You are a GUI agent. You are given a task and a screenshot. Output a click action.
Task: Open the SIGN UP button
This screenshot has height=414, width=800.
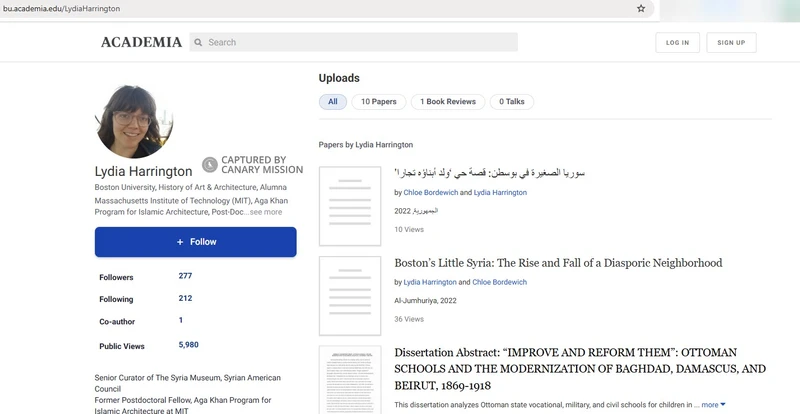(x=731, y=43)
